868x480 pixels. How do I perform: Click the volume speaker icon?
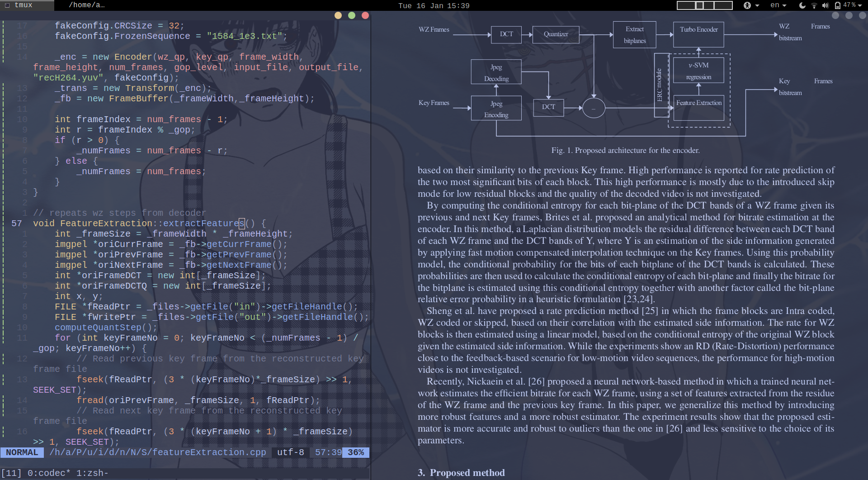pyautogui.click(x=826, y=5)
